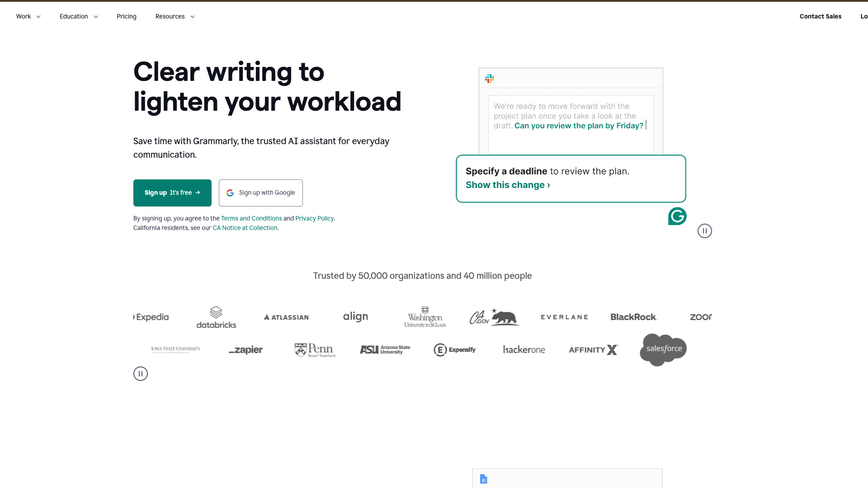Image resolution: width=868 pixels, height=488 pixels.
Task: Pause the hero animation
Action: point(705,231)
